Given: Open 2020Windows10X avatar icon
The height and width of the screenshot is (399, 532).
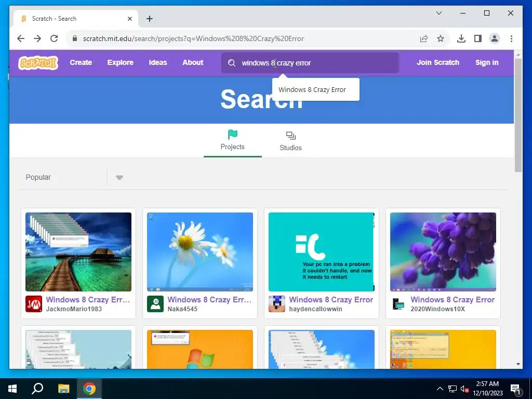Looking at the screenshot, I should [398, 303].
